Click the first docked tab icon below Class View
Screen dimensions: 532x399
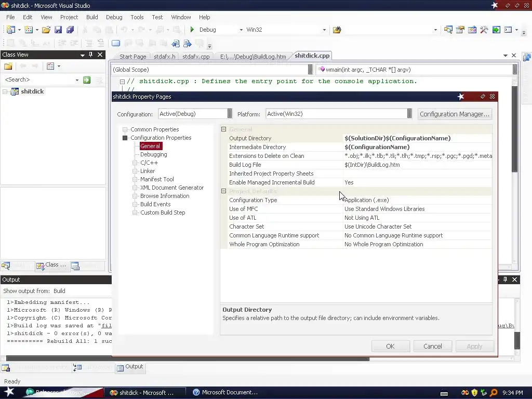click(6, 265)
